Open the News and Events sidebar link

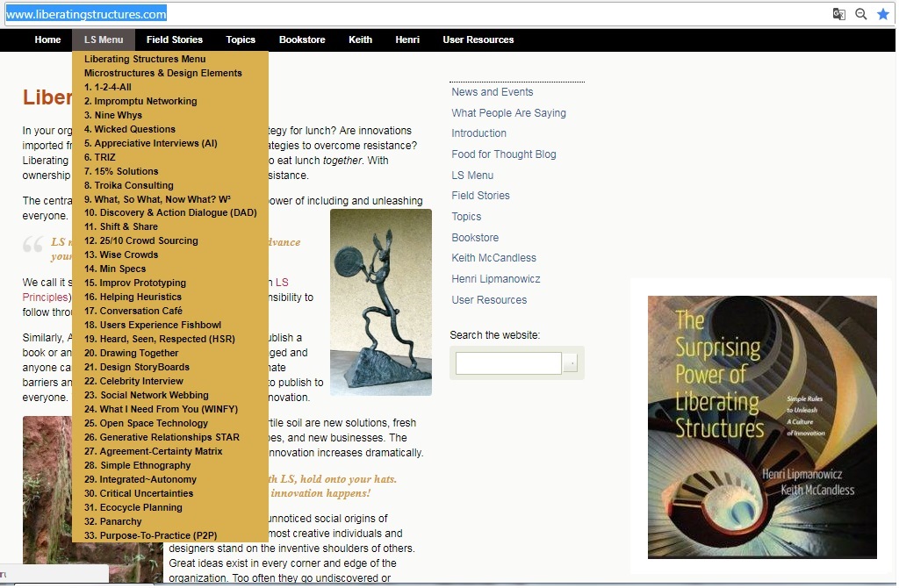coord(492,92)
